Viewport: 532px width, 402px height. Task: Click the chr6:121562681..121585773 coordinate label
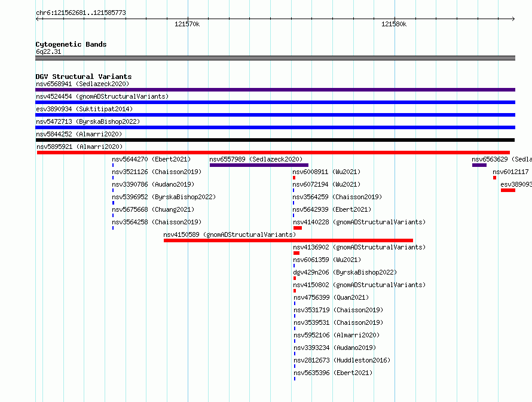tap(81, 13)
